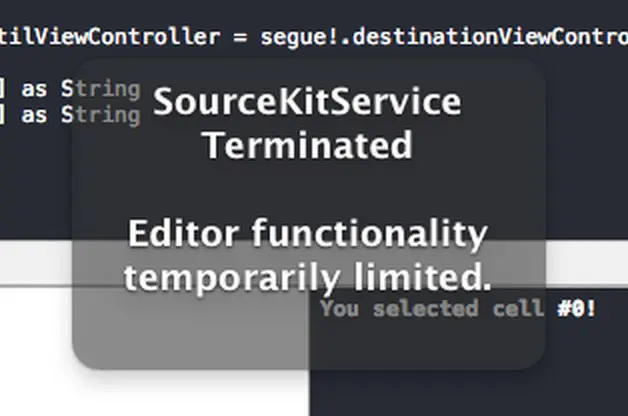The image size is (628, 416).
Task: Click the 'as' keyword on second cast line
Action: pos(34,117)
